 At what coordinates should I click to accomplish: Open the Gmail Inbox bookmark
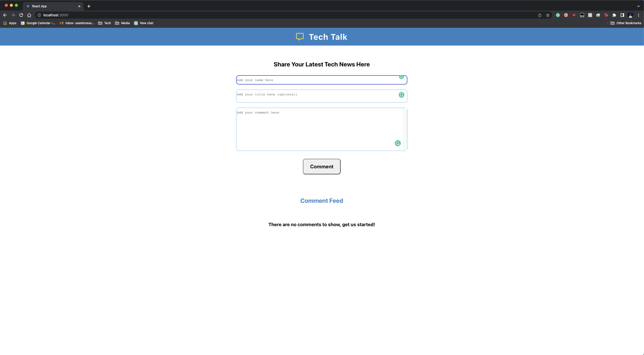77,23
